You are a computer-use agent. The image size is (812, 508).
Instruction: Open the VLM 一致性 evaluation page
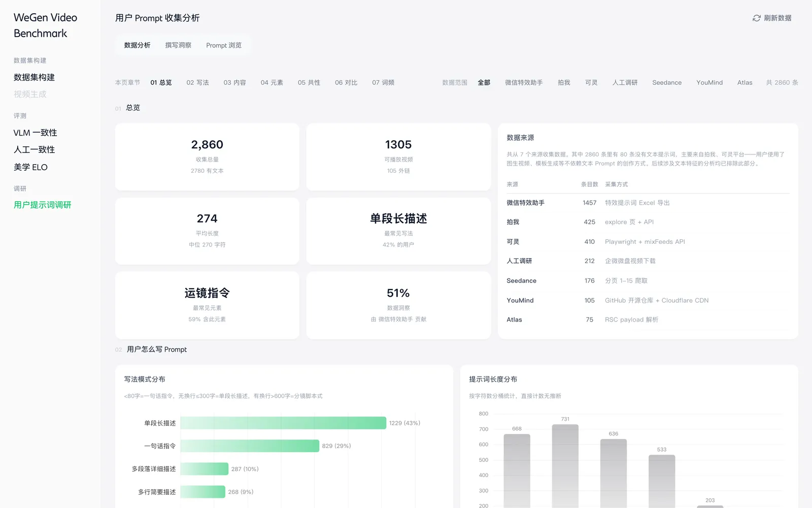[x=35, y=133]
